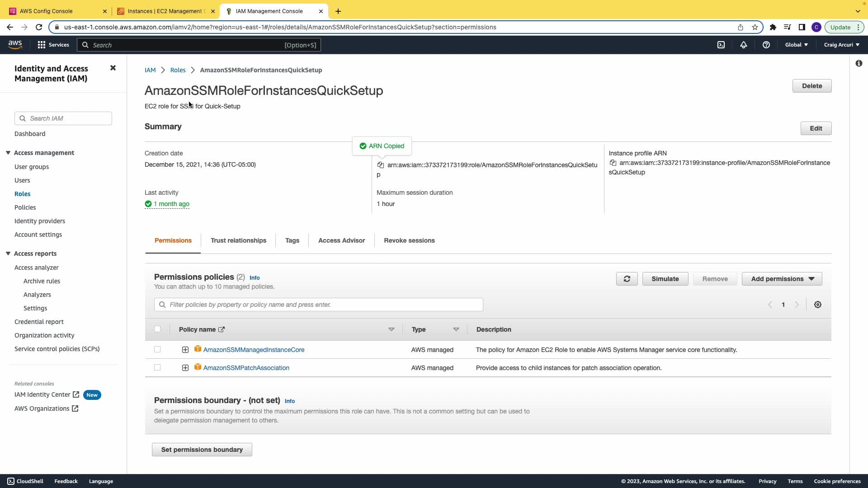Screen dimensions: 868x488
Task: Copy the instance profile ARN icon
Action: click(613, 163)
